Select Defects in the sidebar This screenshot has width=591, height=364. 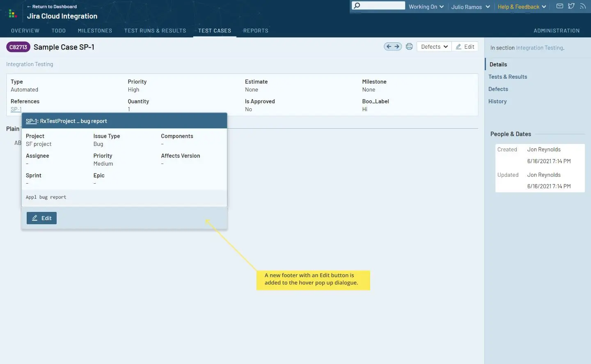pos(498,89)
